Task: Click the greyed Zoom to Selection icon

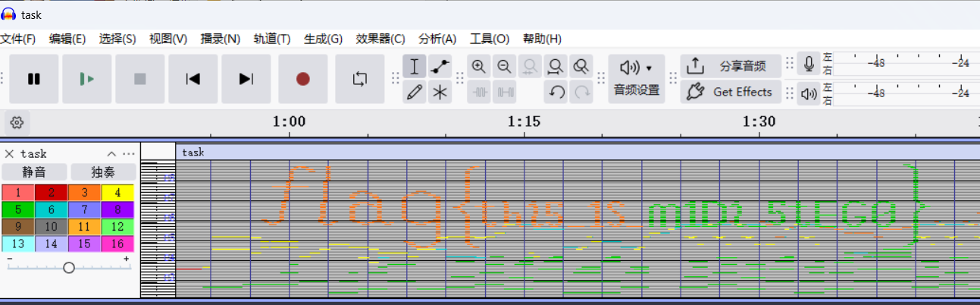Action: click(530, 67)
